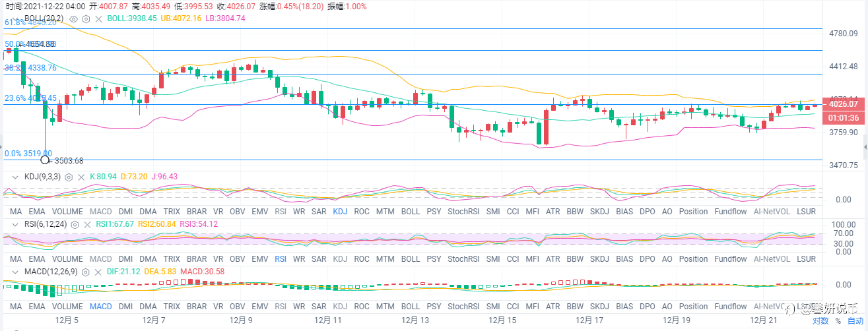Select AI-NetVOL tab in the KDJ panel row
This screenshot has width=868, height=331.
coord(772,212)
